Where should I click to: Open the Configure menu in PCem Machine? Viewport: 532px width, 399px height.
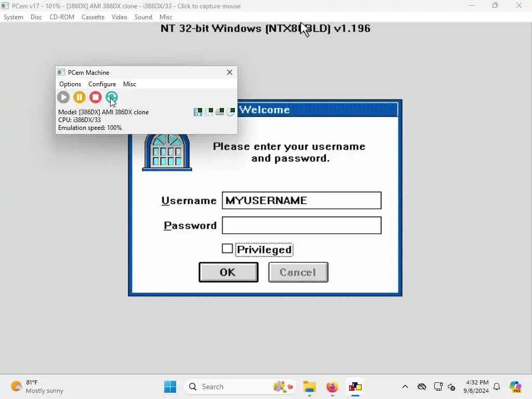click(x=102, y=84)
